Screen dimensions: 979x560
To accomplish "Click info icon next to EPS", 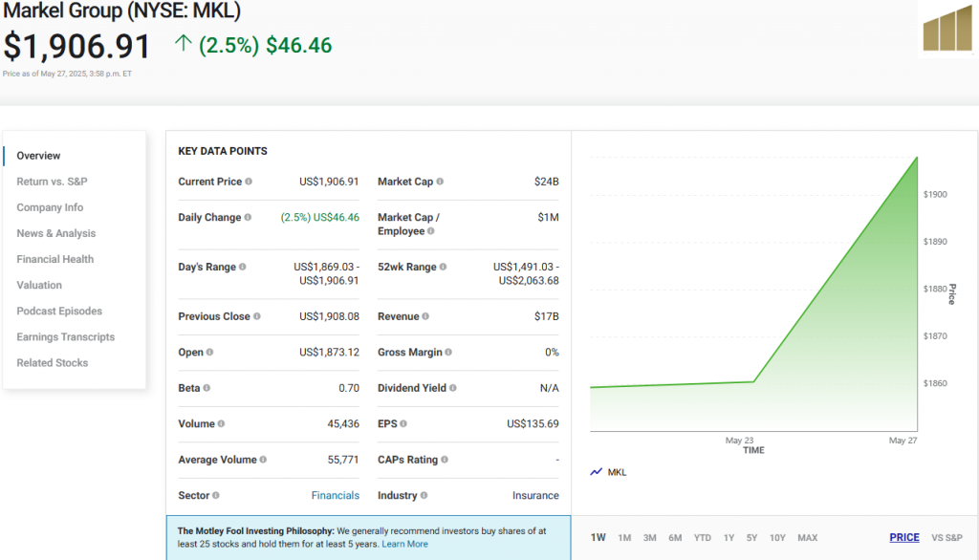I will (x=403, y=424).
